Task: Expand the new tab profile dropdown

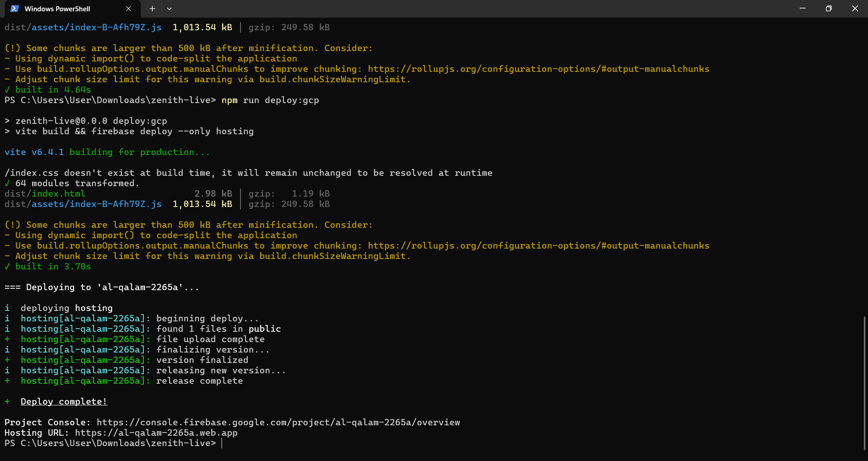Action: coord(169,9)
